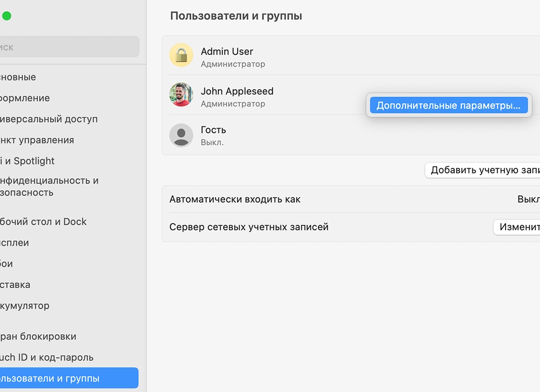Click the Добавить учетную запись button
The height and width of the screenshot is (392, 540).
[x=483, y=170]
